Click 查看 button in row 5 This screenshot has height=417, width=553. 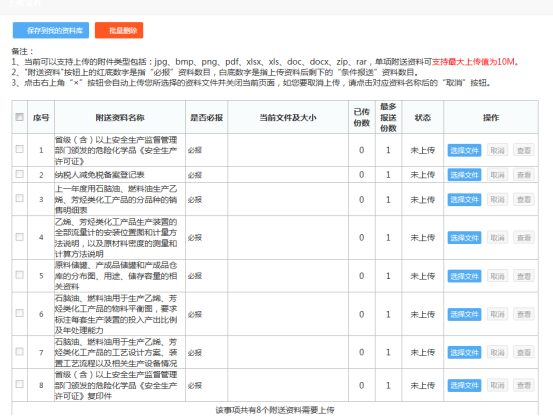(524, 276)
